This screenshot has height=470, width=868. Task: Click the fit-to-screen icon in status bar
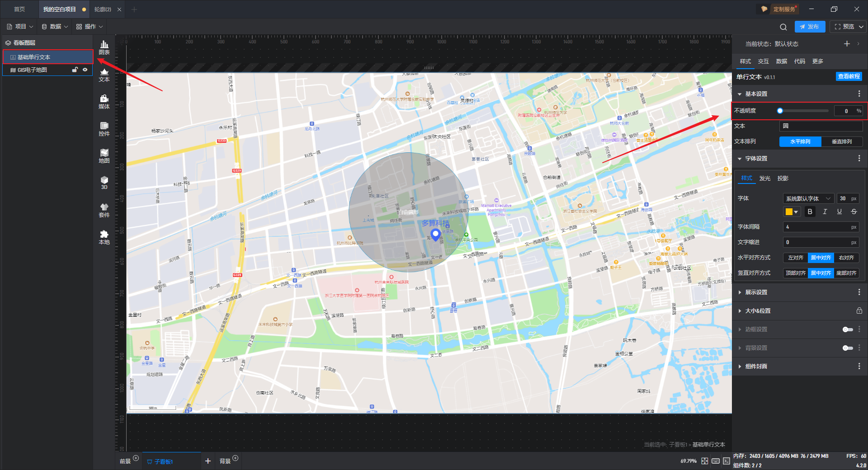pos(705,461)
